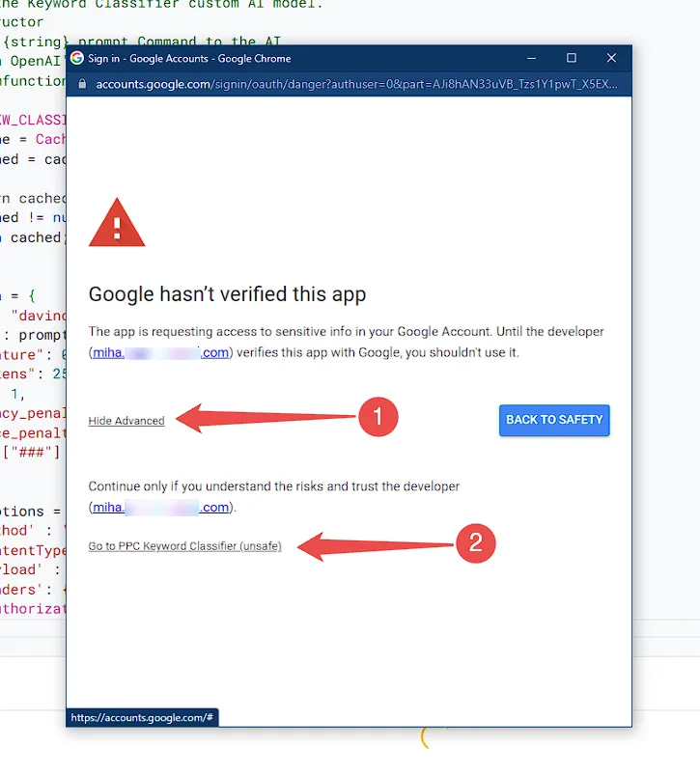The height and width of the screenshot is (775, 700).
Task: Click the 'cached' code line in background editor
Action: (x=32, y=237)
